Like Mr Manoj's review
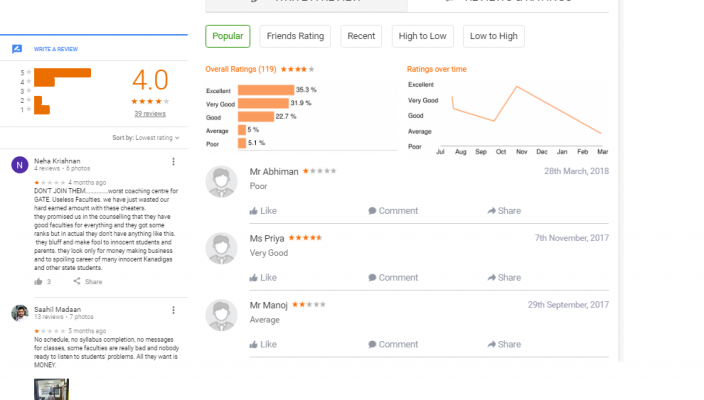Viewport: 704px width, 400px height. (x=263, y=344)
